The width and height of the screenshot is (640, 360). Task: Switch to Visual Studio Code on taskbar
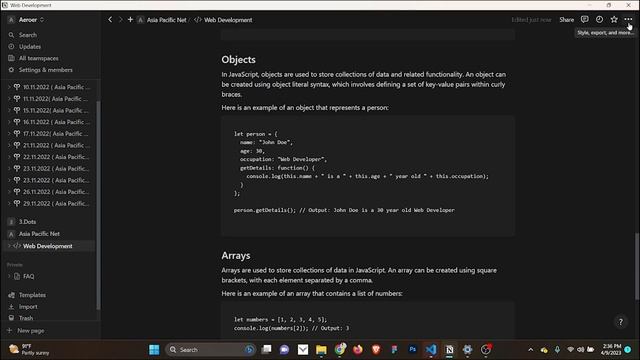[x=431, y=350]
